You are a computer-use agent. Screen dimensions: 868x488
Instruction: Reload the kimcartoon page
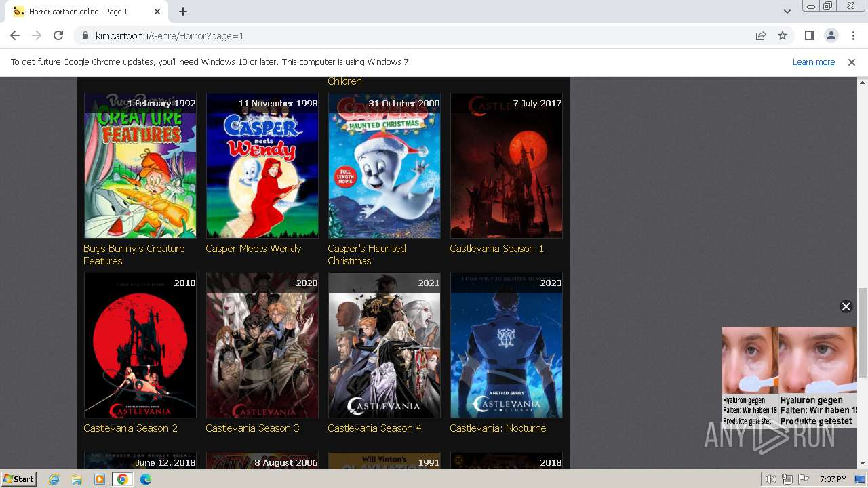[x=58, y=35]
